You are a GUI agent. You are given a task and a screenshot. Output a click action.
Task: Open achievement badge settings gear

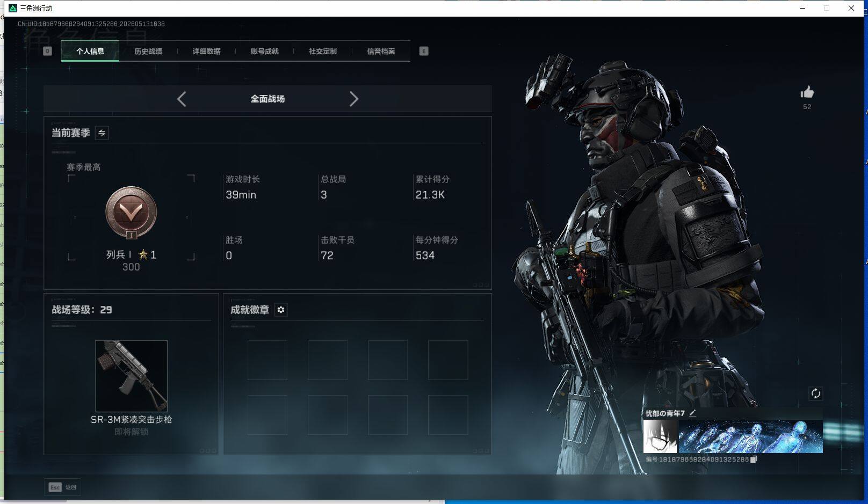pyautogui.click(x=281, y=310)
